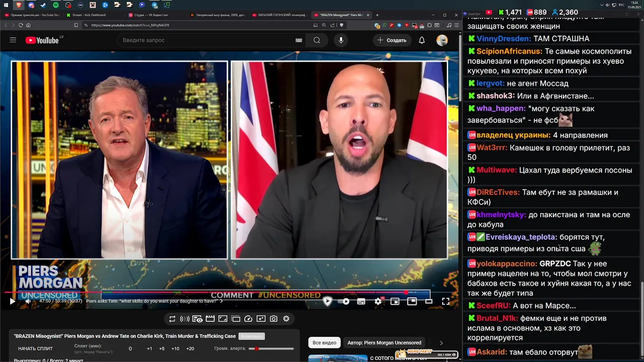Switch the РУС keyboard language indicator
The height and width of the screenshot is (362, 644).
[x=621, y=5]
